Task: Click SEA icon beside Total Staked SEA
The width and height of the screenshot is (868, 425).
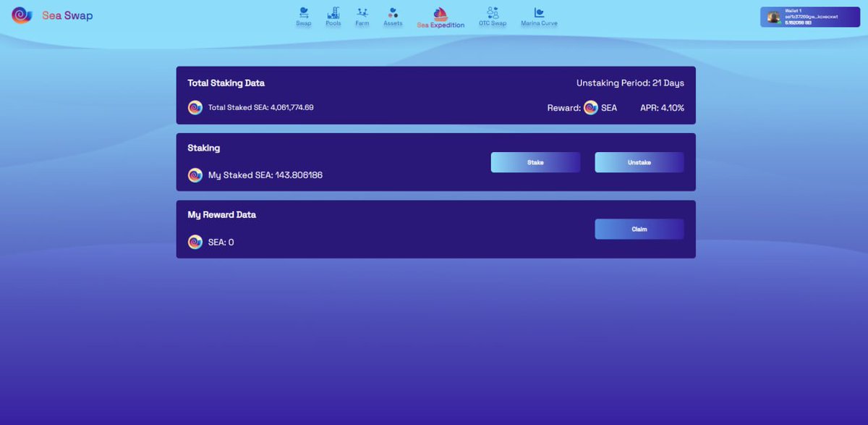Action: pyautogui.click(x=195, y=107)
